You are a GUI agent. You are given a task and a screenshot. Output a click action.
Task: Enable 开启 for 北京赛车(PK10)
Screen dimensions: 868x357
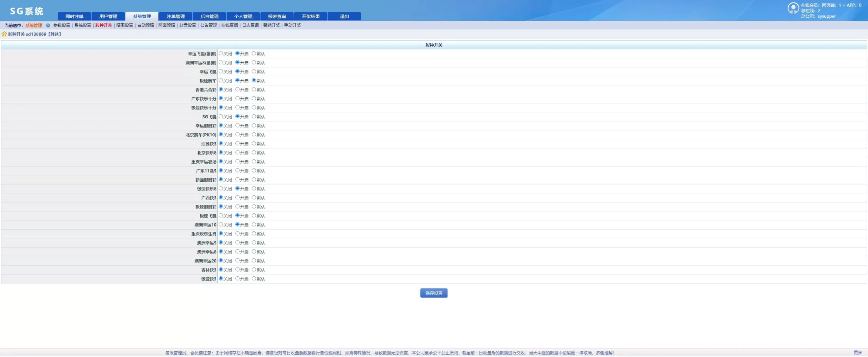pyautogui.click(x=237, y=135)
